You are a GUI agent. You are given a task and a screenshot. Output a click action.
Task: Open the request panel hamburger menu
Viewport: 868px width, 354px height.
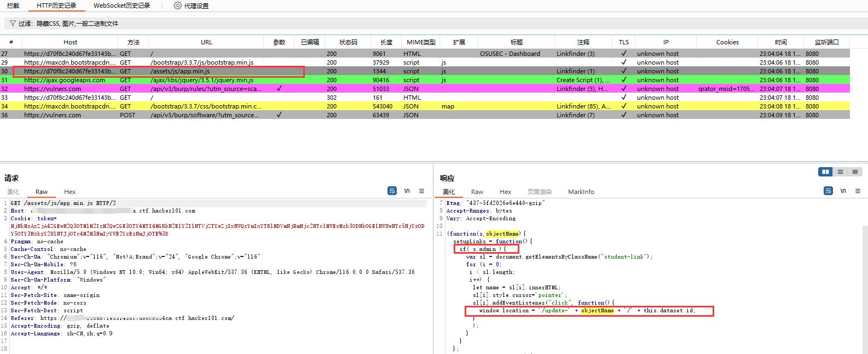click(422, 191)
